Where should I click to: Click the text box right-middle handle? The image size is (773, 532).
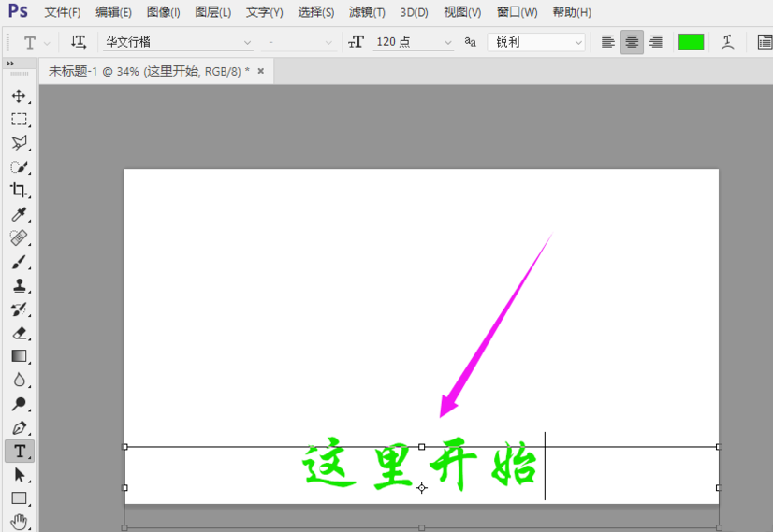719,488
